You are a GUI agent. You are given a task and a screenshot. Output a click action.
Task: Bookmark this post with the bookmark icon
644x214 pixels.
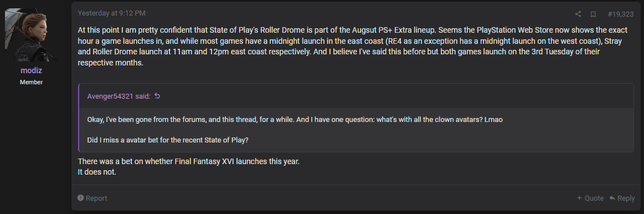tap(593, 14)
